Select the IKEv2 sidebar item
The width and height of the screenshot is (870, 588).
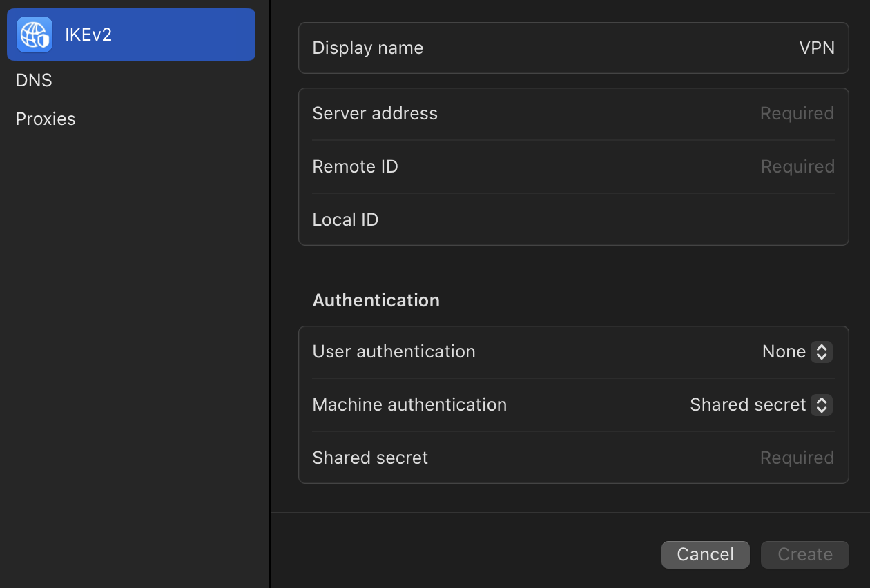pyautogui.click(x=131, y=35)
